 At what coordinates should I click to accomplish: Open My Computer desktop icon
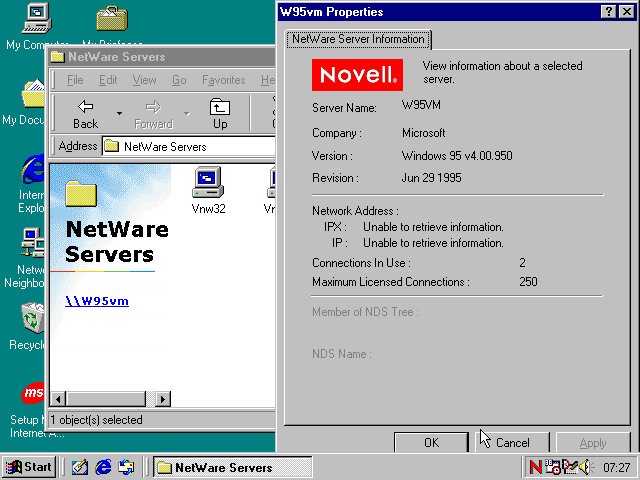click(36, 19)
